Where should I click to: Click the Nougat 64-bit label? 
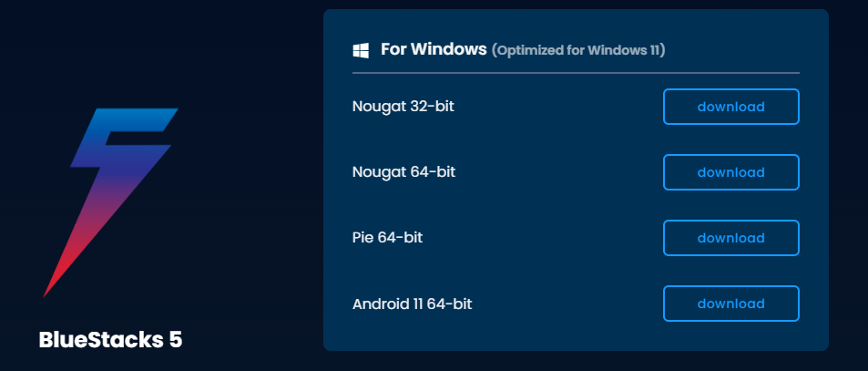(403, 172)
